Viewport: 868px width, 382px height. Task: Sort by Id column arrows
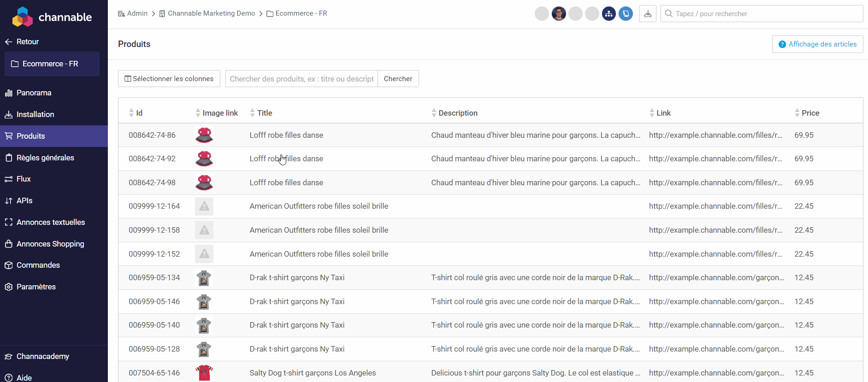(x=131, y=113)
